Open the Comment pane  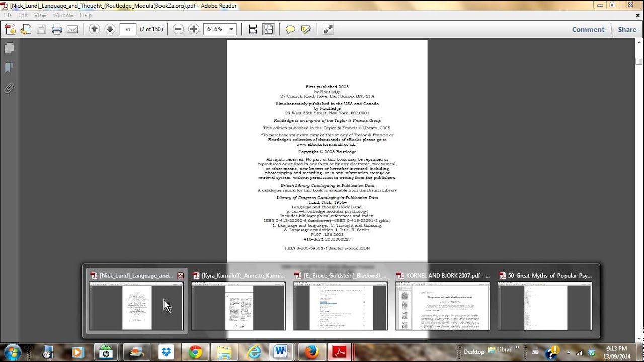click(x=588, y=29)
